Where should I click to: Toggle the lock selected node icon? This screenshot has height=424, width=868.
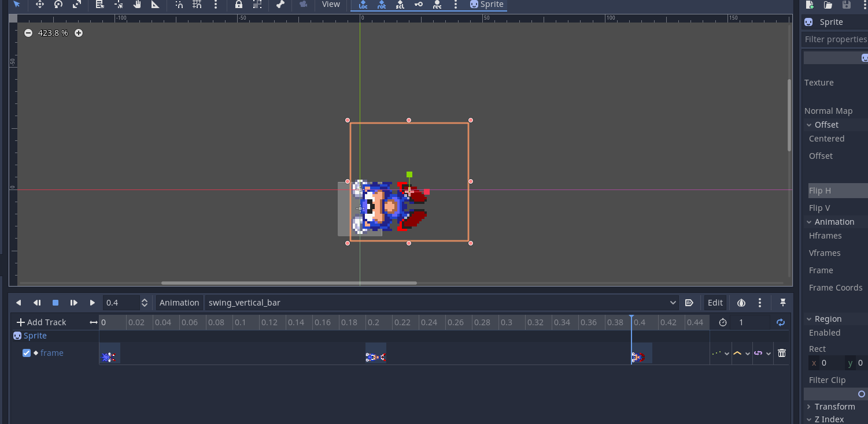(238, 5)
